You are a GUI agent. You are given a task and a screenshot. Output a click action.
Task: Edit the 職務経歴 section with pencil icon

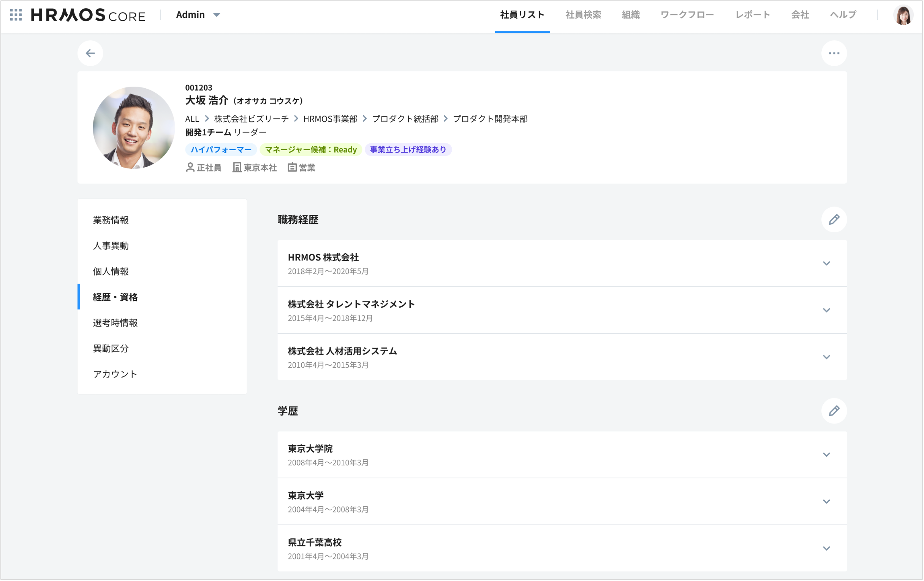click(834, 220)
